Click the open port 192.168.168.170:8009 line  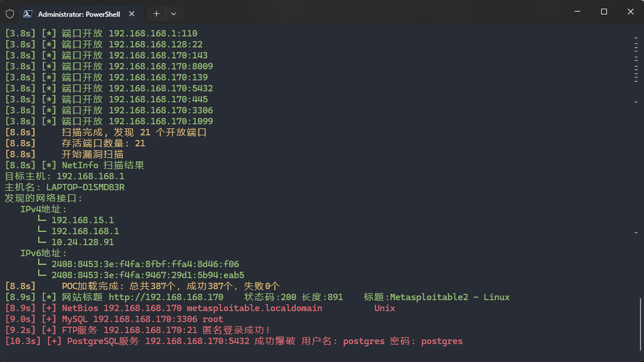click(161, 67)
